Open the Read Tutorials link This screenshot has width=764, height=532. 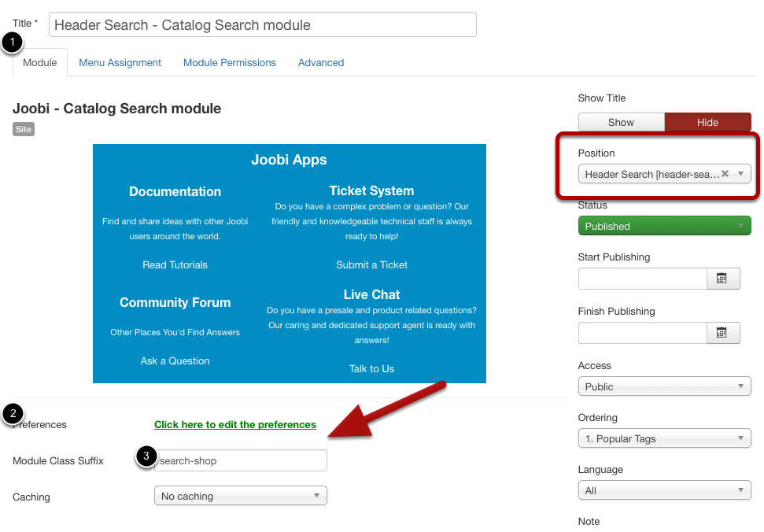(175, 265)
